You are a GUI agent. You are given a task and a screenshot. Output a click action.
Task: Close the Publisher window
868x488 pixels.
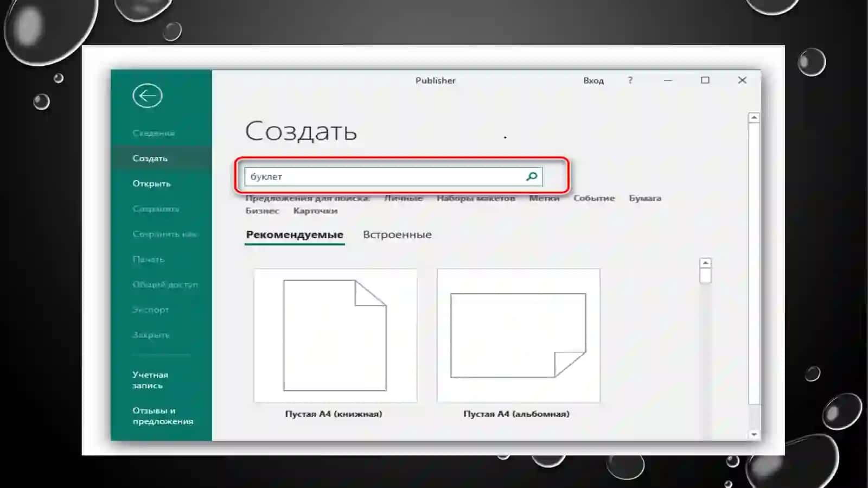point(742,80)
